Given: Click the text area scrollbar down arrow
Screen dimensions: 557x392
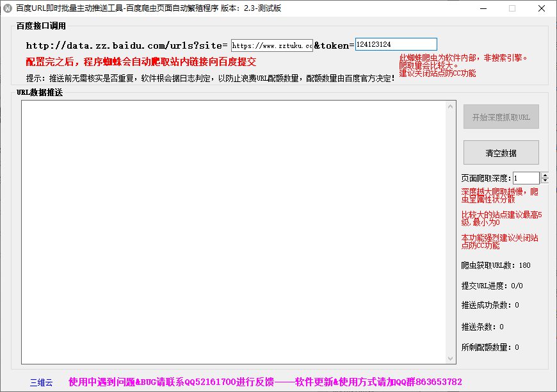Looking at the screenshot, I should pyautogui.click(x=451, y=358).
